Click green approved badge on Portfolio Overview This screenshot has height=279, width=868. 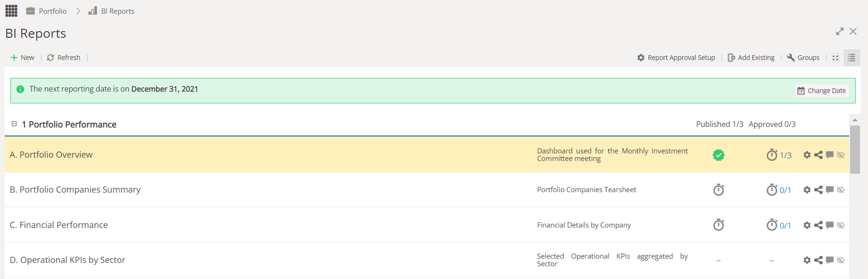tap(718, 155)
